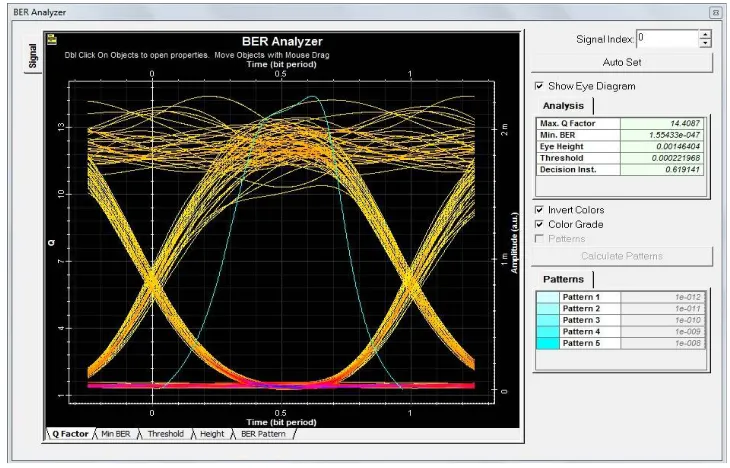Screen dimensions: 730x468
Task: Click Pattern 5 color swatch
Action: (x=548, y=343)
